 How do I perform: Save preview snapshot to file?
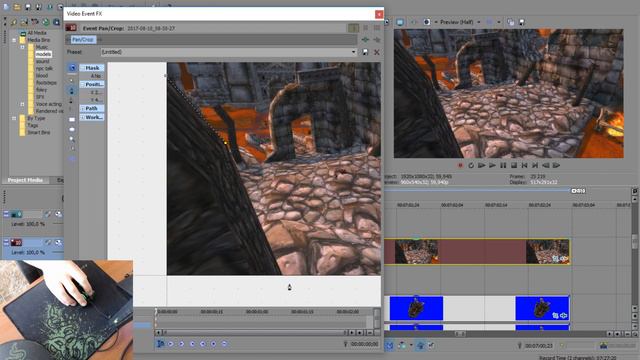[521, 22]
